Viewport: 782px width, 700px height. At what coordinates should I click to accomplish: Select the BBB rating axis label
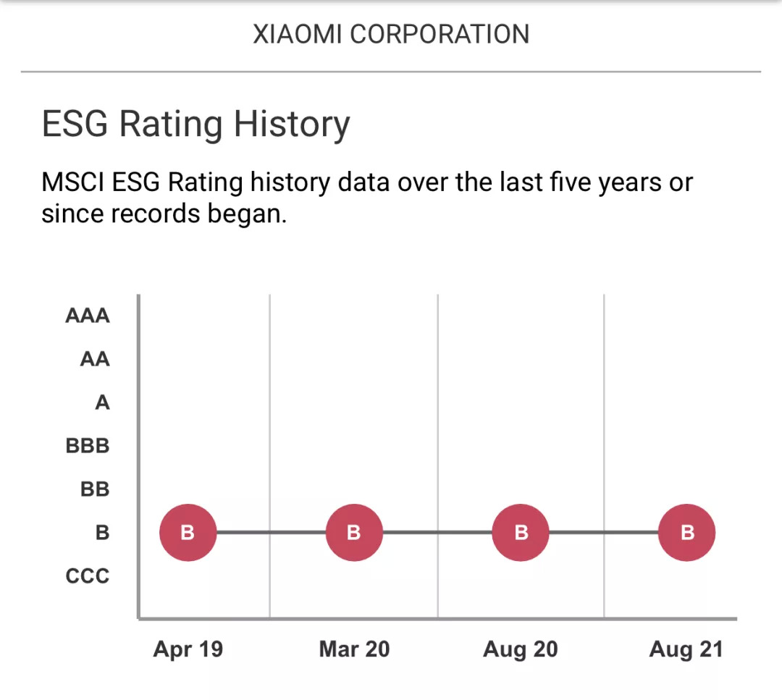[88, 446]
